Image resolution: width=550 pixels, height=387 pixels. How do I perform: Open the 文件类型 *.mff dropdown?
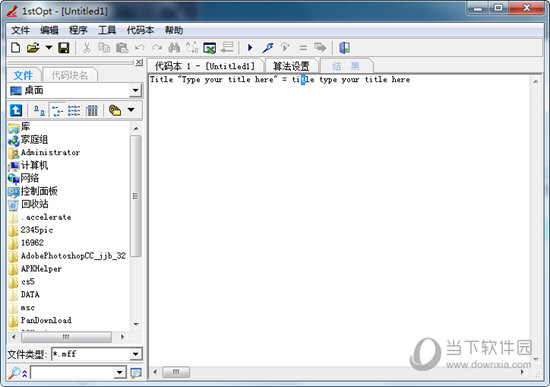tap(135, 354)
